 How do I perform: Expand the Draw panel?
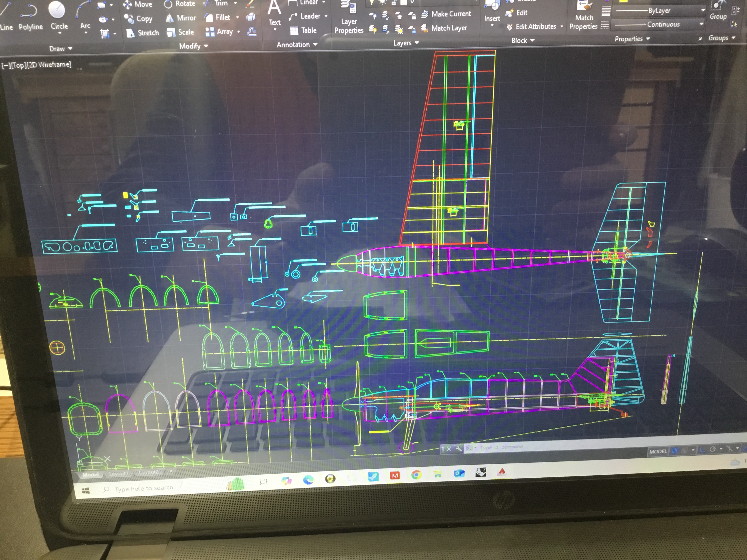(x=61, y=49)
